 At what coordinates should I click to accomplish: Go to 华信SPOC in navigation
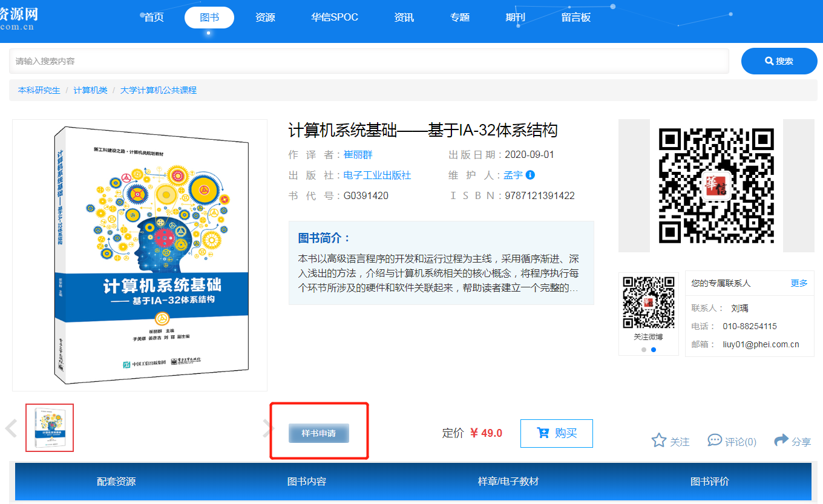[335, 18]
